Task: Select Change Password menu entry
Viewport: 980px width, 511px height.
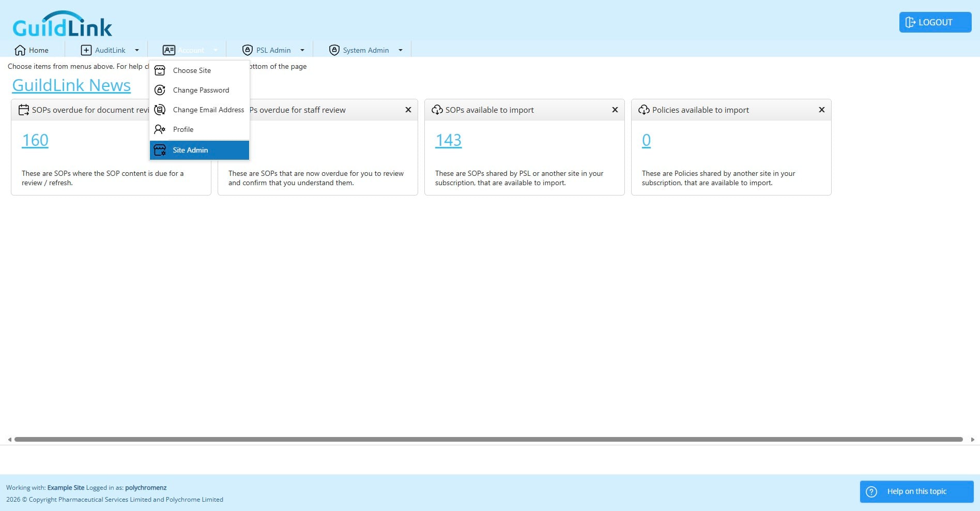Action: [x=200, y=90]
